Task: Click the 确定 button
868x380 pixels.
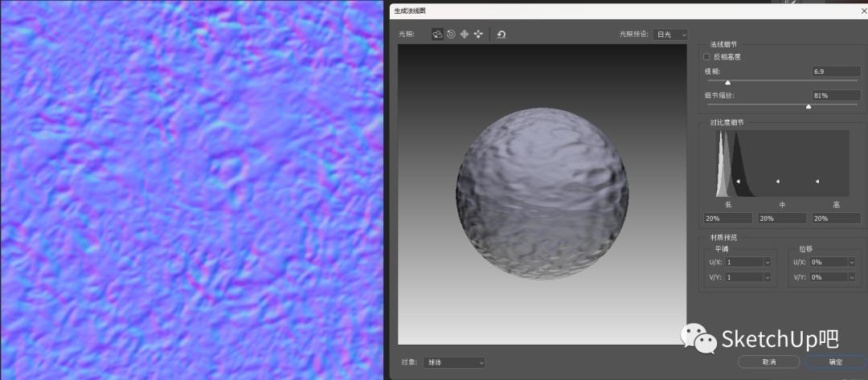Action: [836, 362]
